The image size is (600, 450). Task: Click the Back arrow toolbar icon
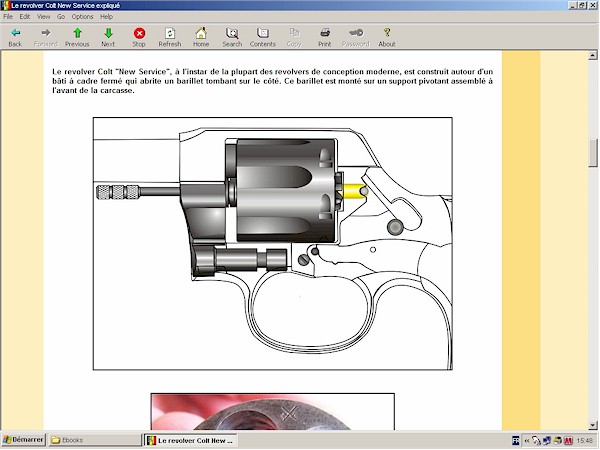pos(15,34)
